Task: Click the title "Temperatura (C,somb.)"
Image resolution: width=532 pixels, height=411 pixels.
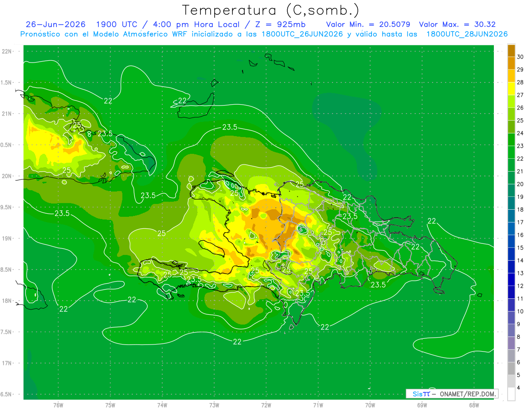Action: coord(271,10)
